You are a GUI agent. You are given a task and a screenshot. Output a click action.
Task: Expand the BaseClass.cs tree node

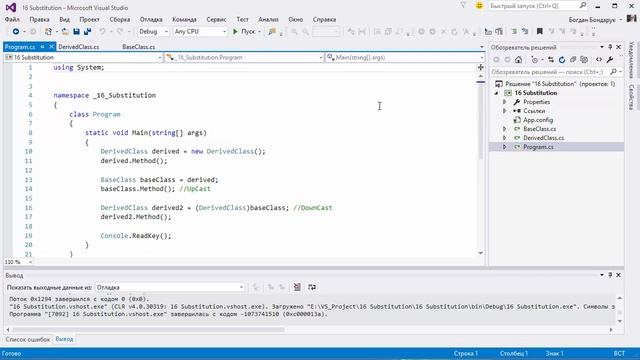tap(504, 129)
